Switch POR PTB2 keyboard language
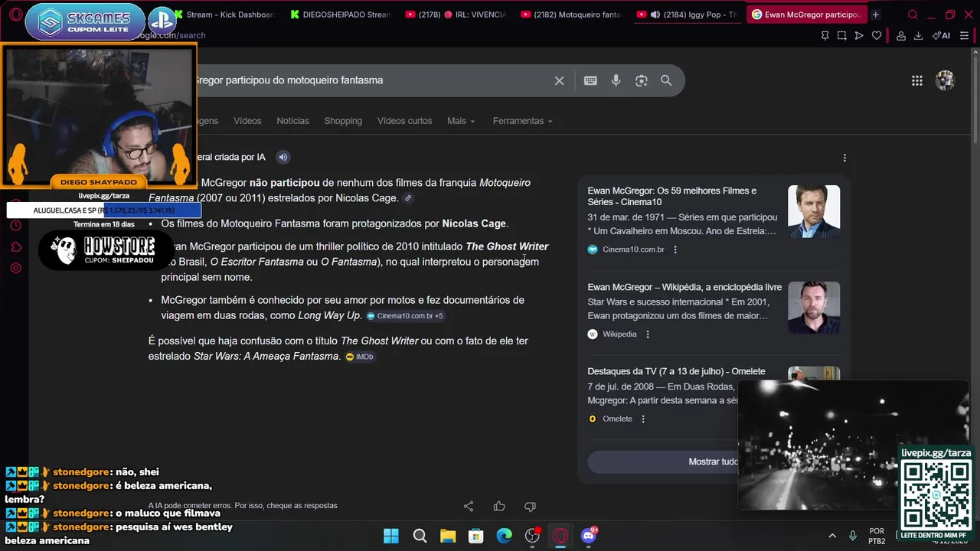Screen dimensions: 980x551 (x=877, y=536)
